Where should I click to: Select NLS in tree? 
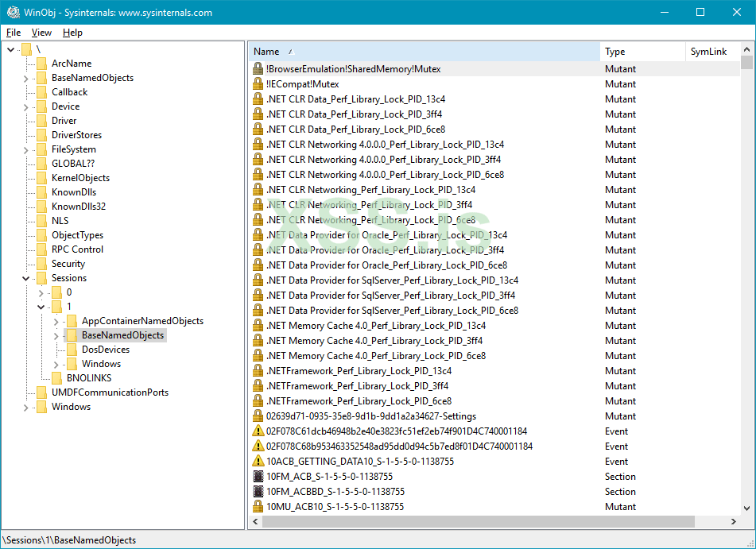60,221
